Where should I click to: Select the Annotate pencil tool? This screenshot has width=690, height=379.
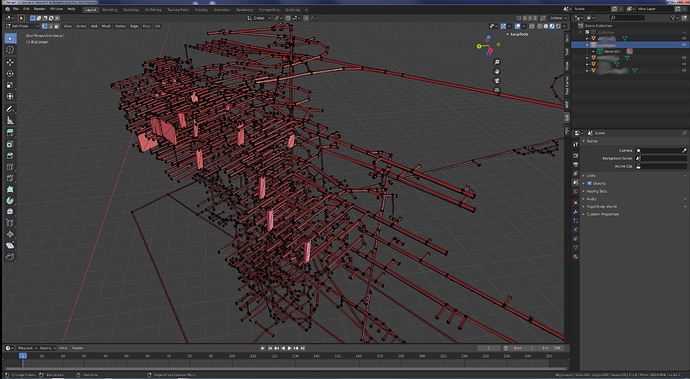click(10, 109)
